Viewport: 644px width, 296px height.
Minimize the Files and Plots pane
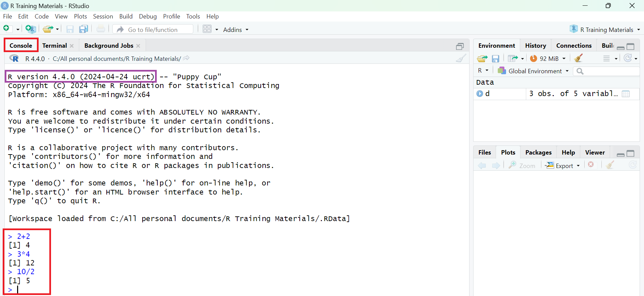[621, 154]
